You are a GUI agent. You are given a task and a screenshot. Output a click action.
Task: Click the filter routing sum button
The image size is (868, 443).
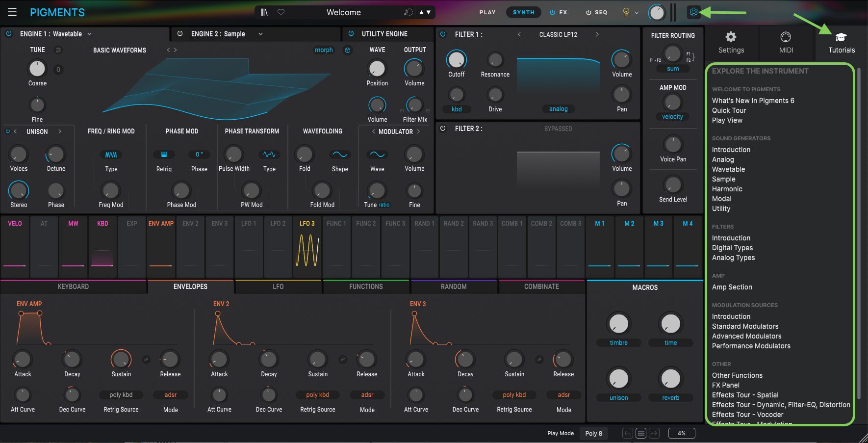[673, 69]
